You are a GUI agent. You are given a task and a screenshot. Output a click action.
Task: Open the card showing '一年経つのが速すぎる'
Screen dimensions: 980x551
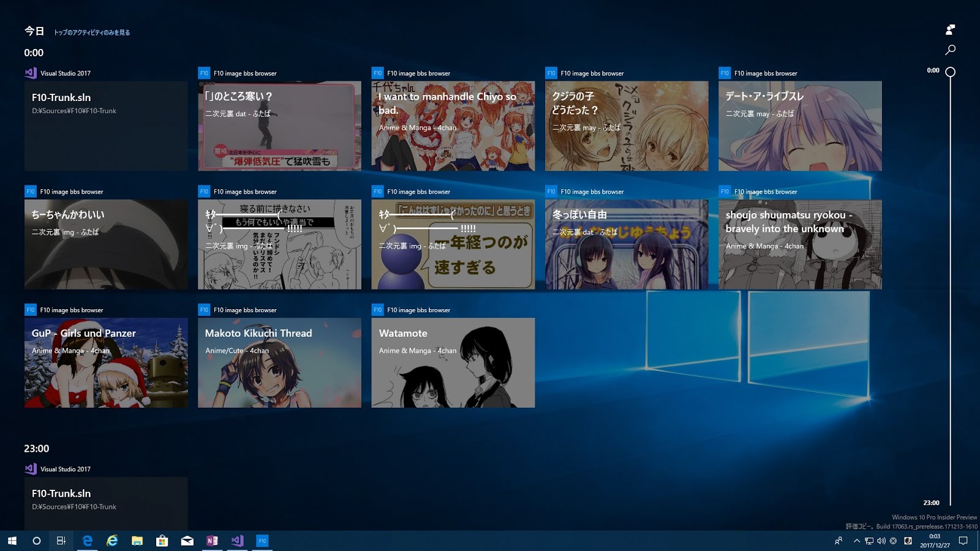coord(453,244)
